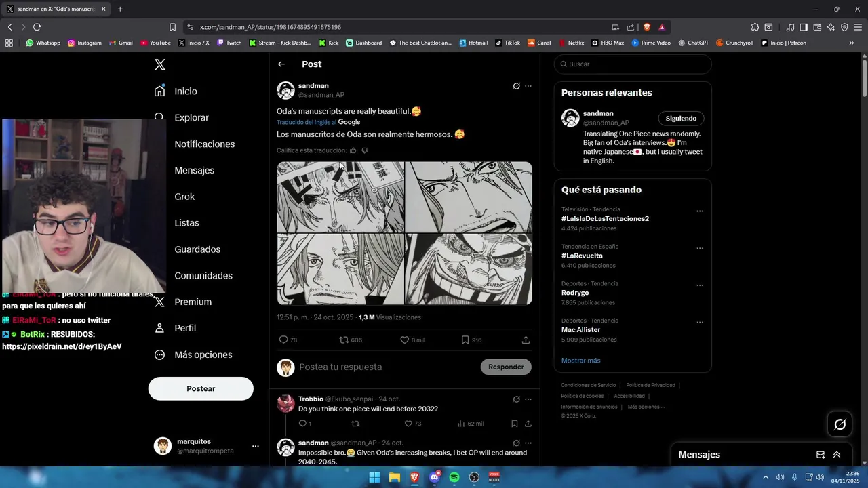Viewport: 868px width, 488px height.
Task: Click the Postear button
Action: coord(201,388)
